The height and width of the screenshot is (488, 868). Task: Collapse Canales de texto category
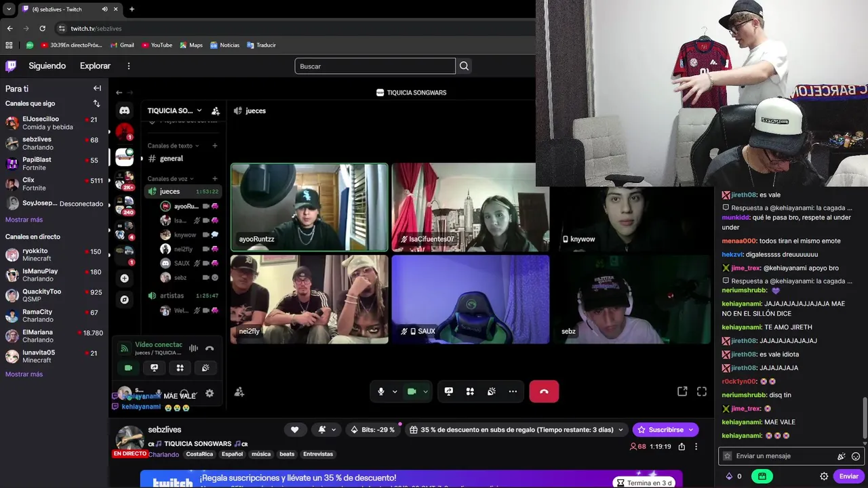point(174,146)
